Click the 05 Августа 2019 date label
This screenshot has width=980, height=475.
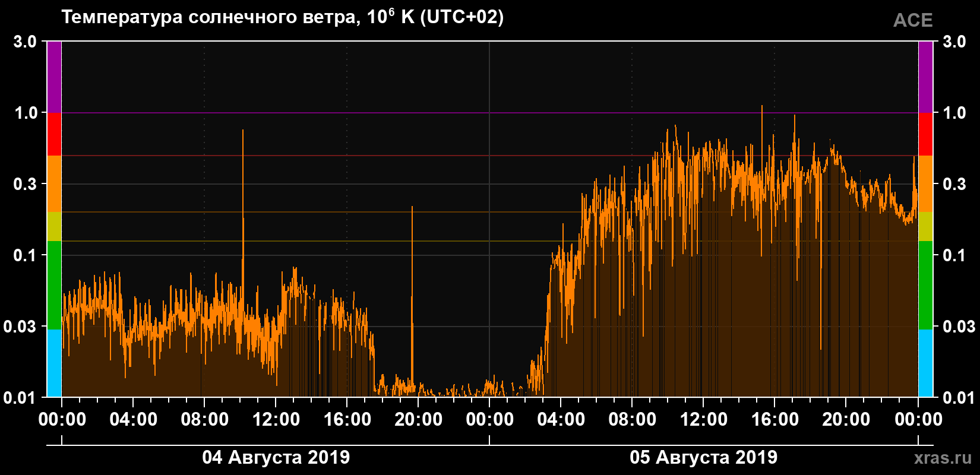click(704, 457)
